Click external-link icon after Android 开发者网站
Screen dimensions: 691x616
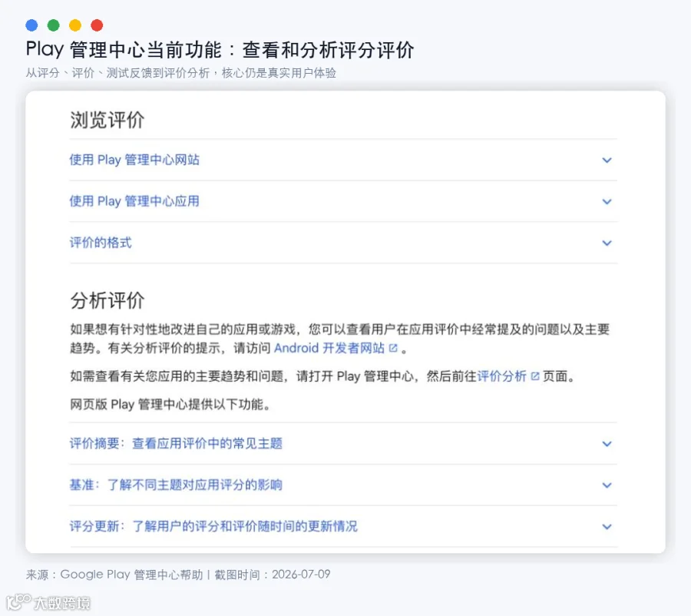click(x=393, y=349)
